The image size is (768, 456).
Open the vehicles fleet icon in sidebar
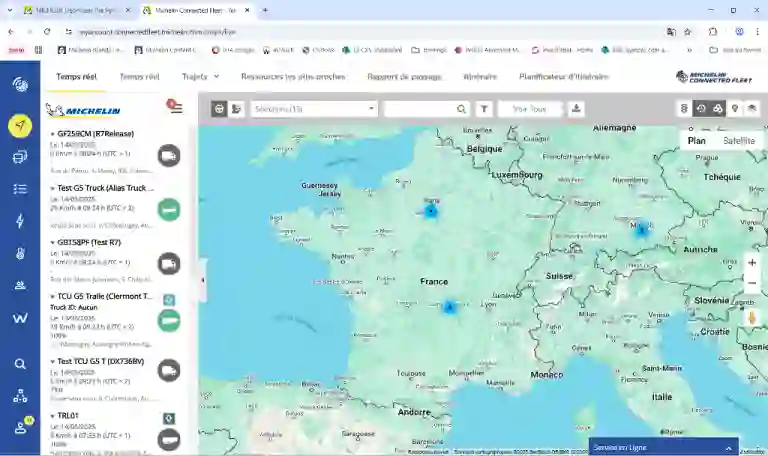point(20,157)
